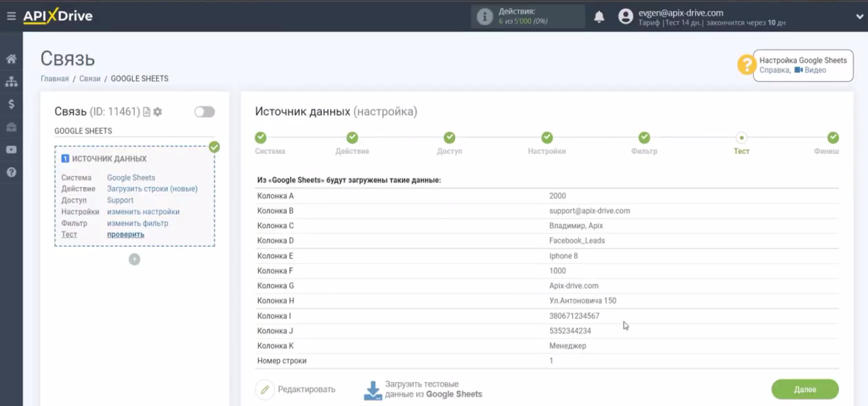Screen dimensions: 868x406
Task: Open the billing dollar sidebar icon
Action: click(x=11, y=104)
